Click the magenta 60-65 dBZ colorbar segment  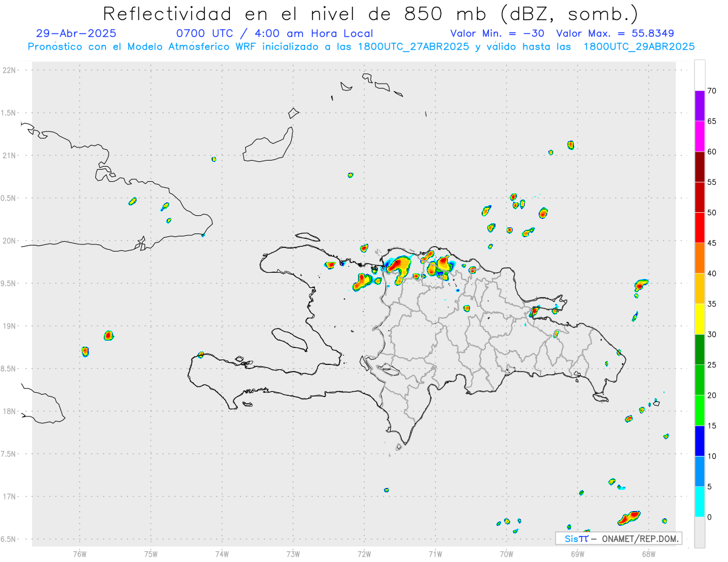pyautogui.click(x=699, y=136)
